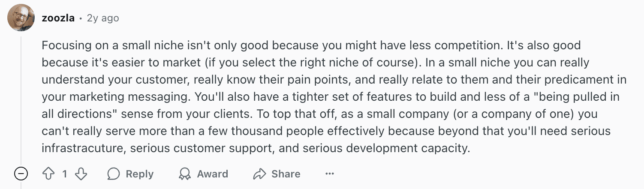This screenshot has height=189, width=644.
Task: Upvote zoozla's comment
Action: [48, 174]
